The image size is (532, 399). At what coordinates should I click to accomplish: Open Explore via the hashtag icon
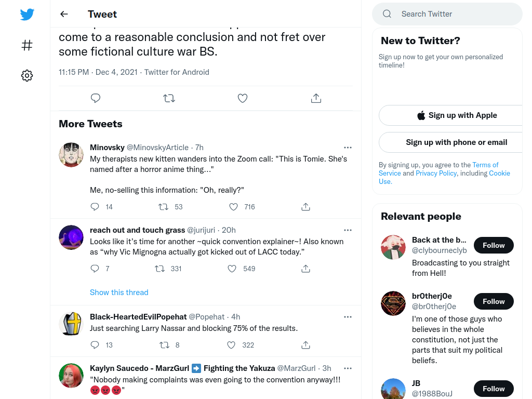27,45
